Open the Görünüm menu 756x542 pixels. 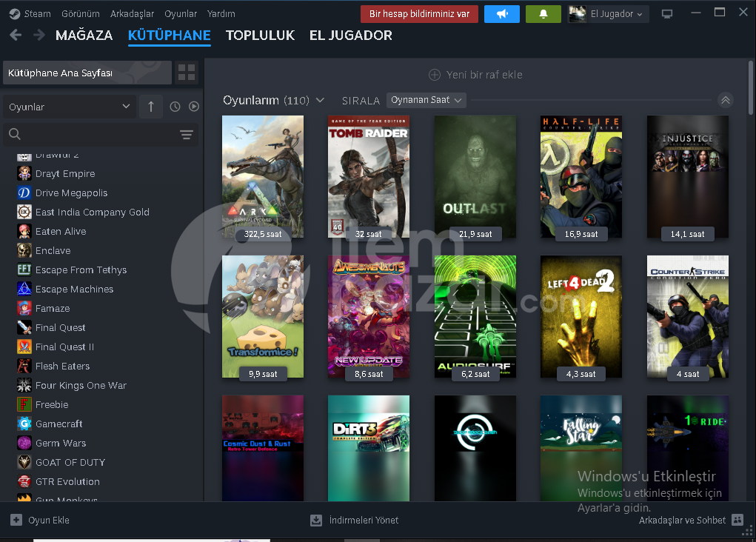tap(81, 14)
